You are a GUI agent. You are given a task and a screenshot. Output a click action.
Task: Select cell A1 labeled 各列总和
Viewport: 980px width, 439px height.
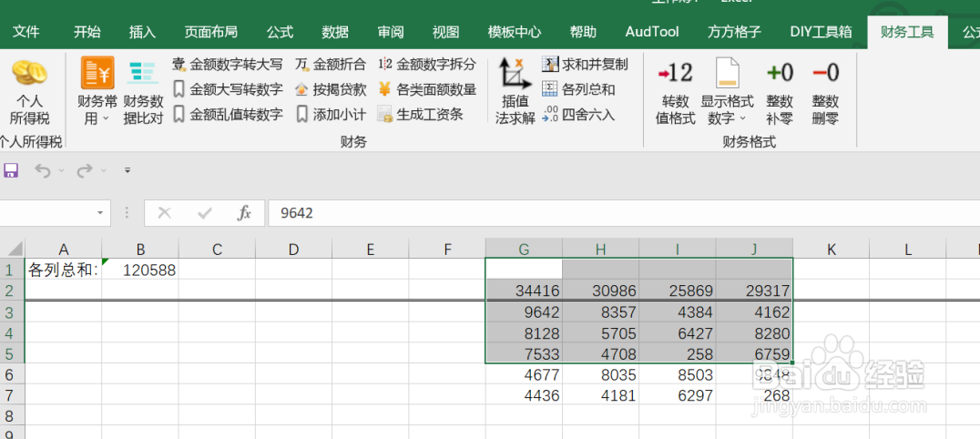(63, 271)
